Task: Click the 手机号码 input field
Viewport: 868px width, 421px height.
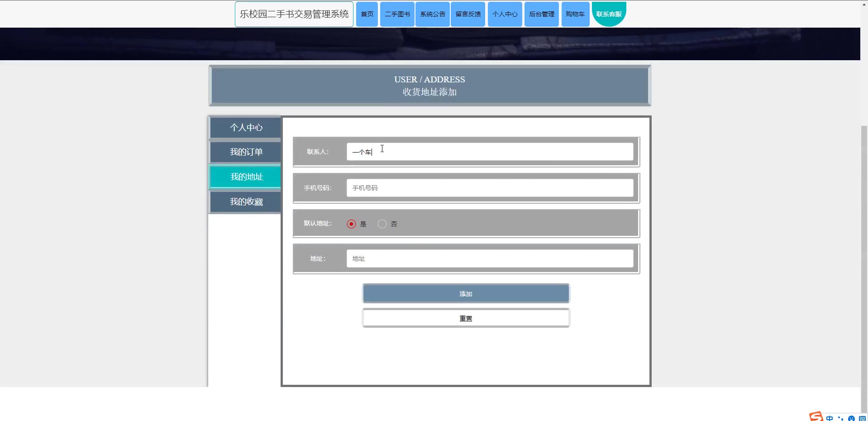Action: (490, 188)
